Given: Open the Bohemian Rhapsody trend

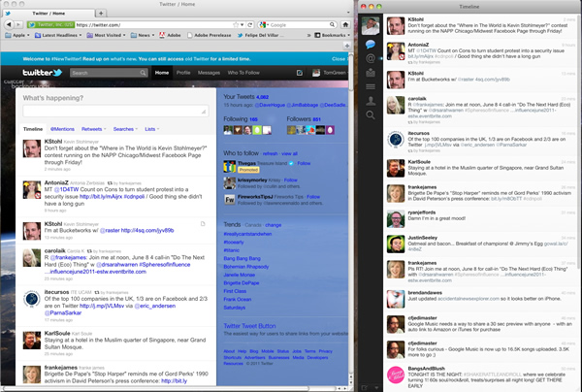Looking at the screenshot, I should 246,267.
